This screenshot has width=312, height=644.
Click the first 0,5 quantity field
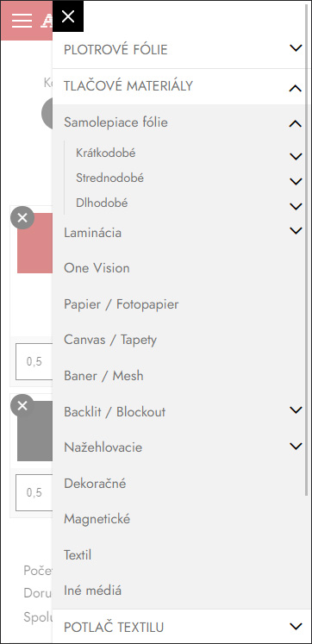[x=34, y=361]
